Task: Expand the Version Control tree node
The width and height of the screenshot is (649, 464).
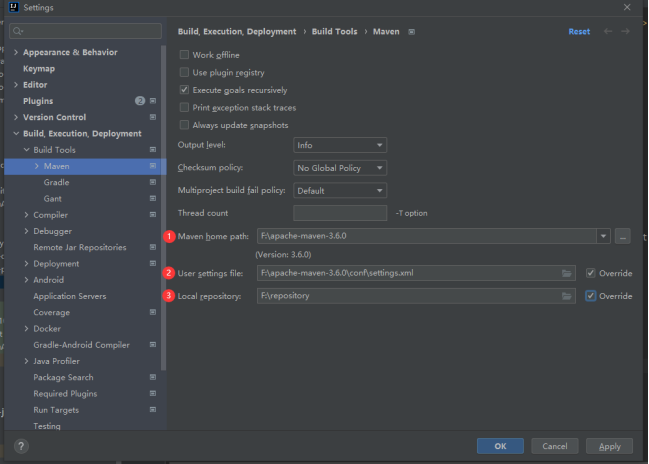Action: 16,117
